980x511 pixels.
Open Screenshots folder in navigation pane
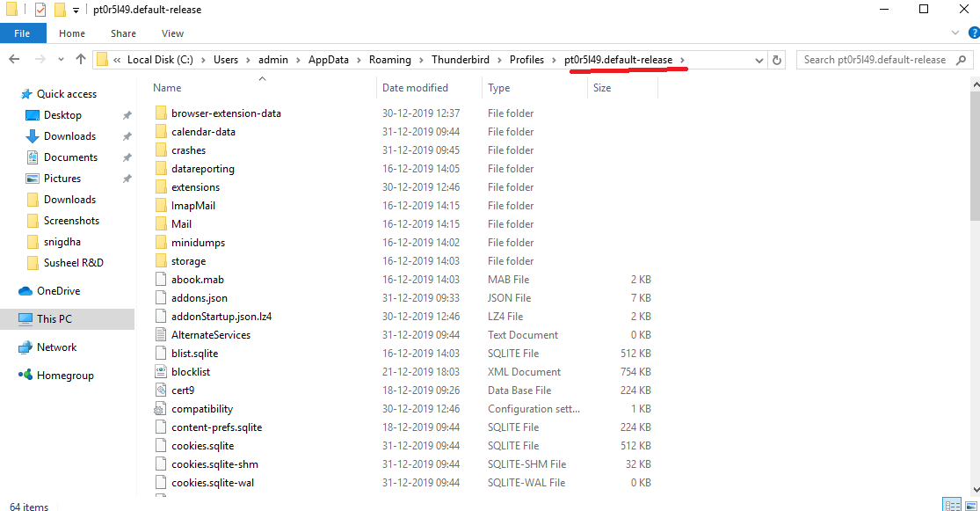click(71, 221)
